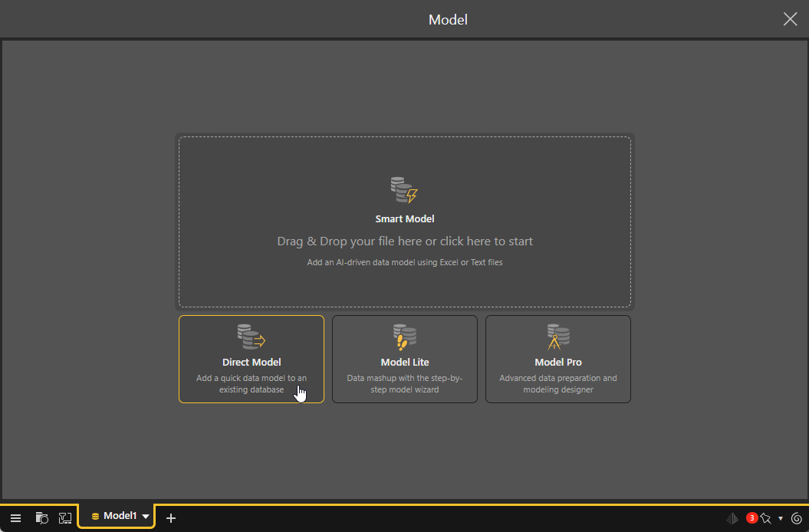This screenshot has width=809, height=532.
Task: Choose the Model Lite option card
Action: tap(405, 360)
